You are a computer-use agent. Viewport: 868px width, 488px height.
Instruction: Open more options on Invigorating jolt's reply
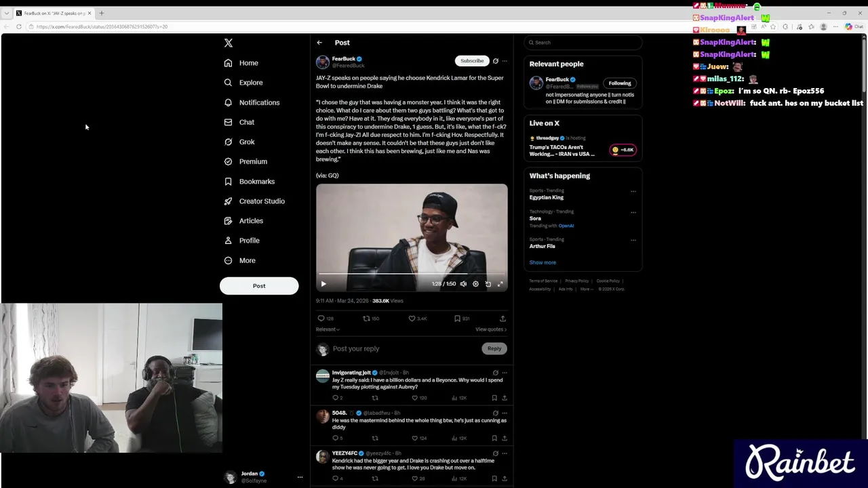click(505, 373)
